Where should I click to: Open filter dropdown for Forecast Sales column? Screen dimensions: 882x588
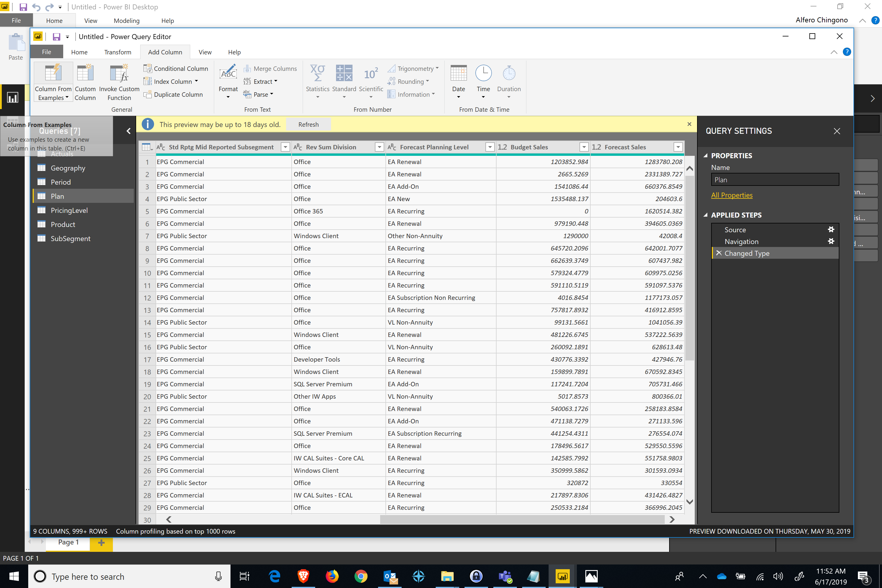tap(678, 147)
